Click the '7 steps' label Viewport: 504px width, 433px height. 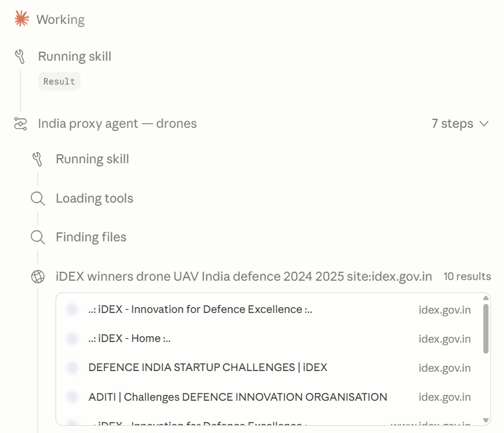point(452,123)
